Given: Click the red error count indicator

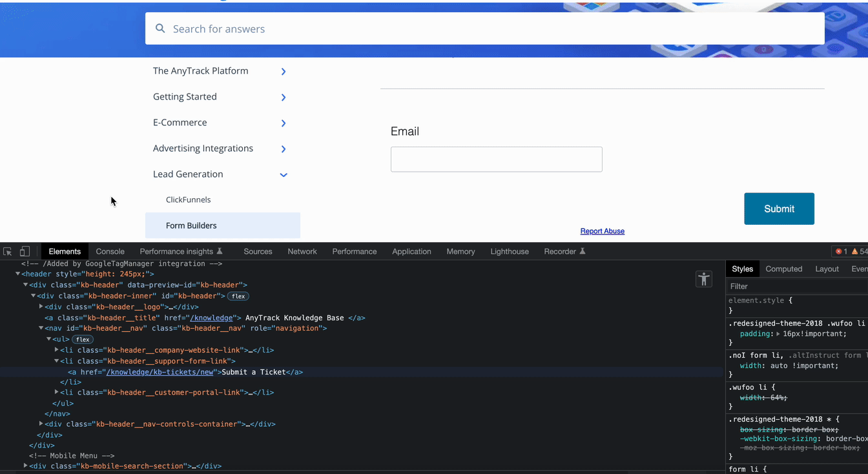Looking at the screenshot, I should pyautogui.click(x=842, y=251).
